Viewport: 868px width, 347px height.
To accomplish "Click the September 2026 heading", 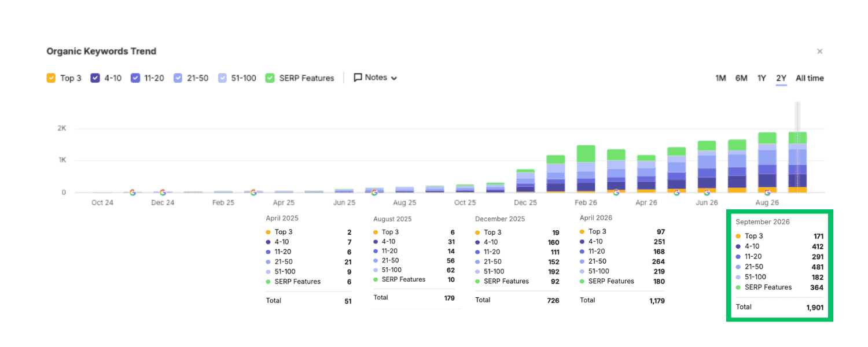I will (763, 222).
